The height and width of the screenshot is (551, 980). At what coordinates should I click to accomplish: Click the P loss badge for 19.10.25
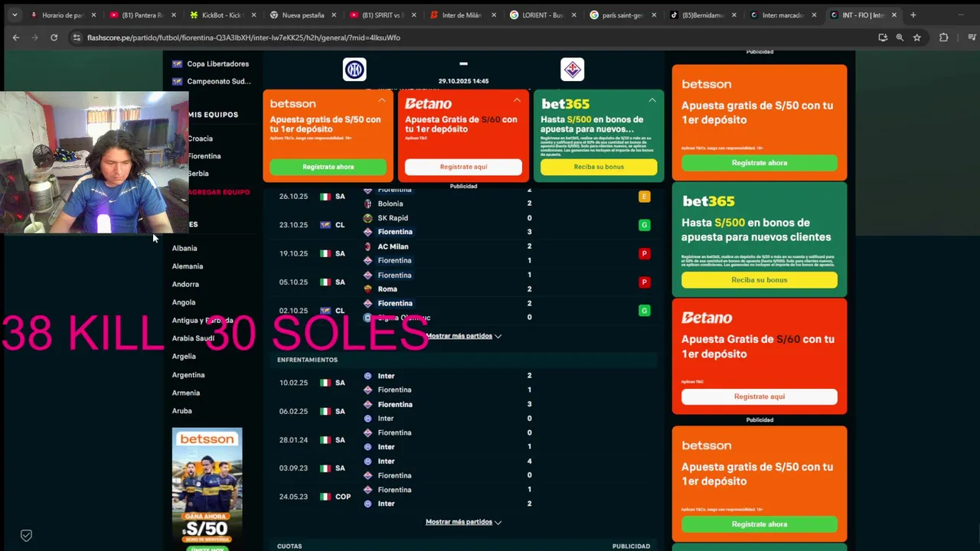(644, 253)
